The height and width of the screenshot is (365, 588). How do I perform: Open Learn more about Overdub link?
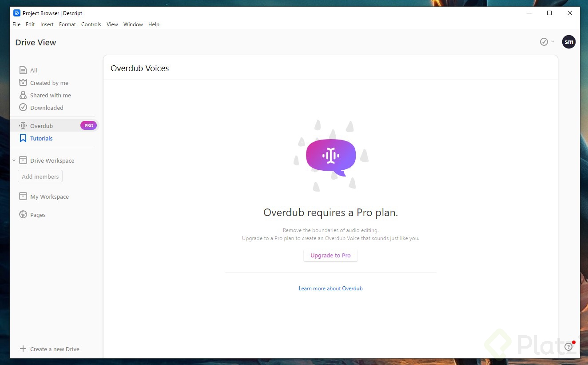[x=330, y=288]
